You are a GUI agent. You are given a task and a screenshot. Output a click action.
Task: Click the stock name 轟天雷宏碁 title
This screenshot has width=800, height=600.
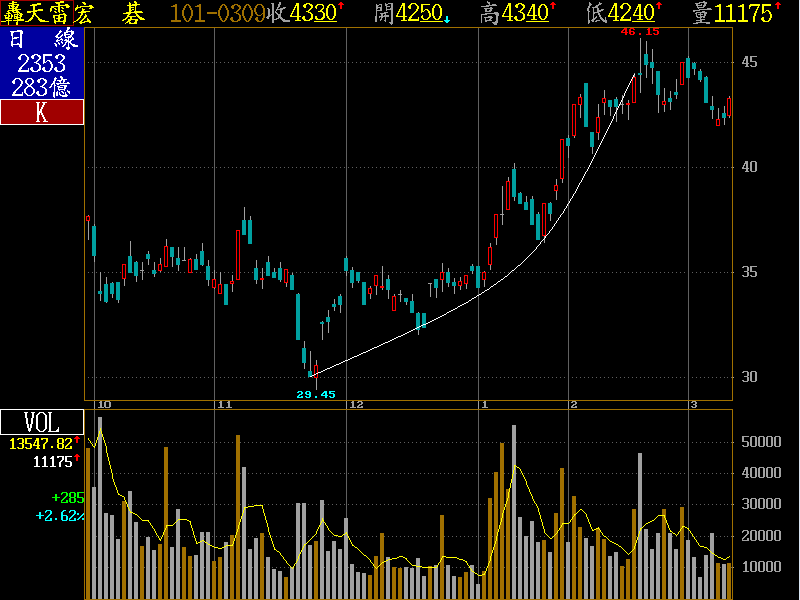point(74,13)
